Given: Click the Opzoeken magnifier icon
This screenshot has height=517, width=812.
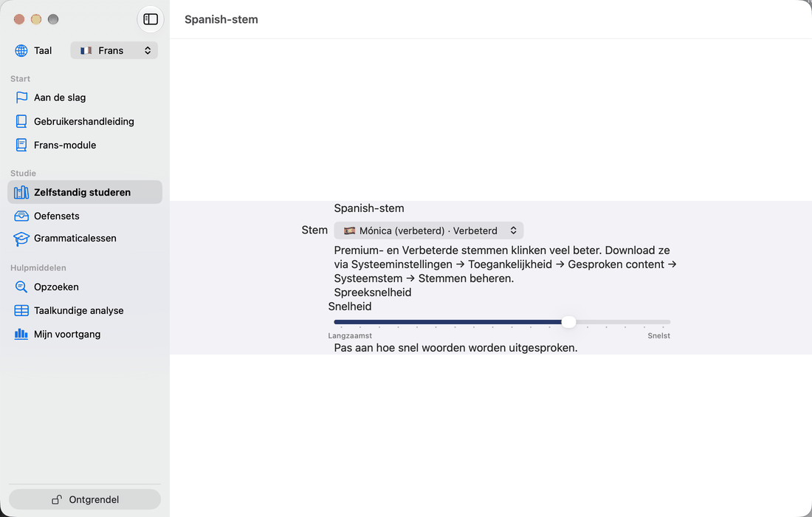Looking at the screenshot, I should [x=21, y=287].
